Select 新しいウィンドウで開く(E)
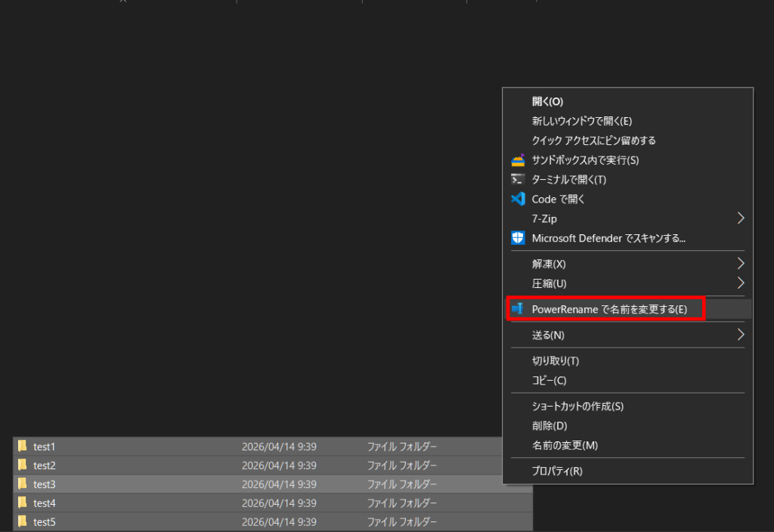 [581, 121]
